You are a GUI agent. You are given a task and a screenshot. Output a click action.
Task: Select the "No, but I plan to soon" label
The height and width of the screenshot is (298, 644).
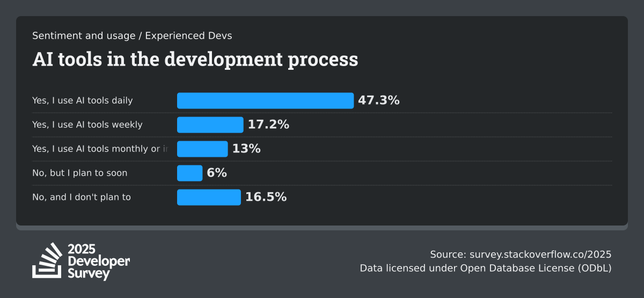pyautogui.click(x=79, y=173)
